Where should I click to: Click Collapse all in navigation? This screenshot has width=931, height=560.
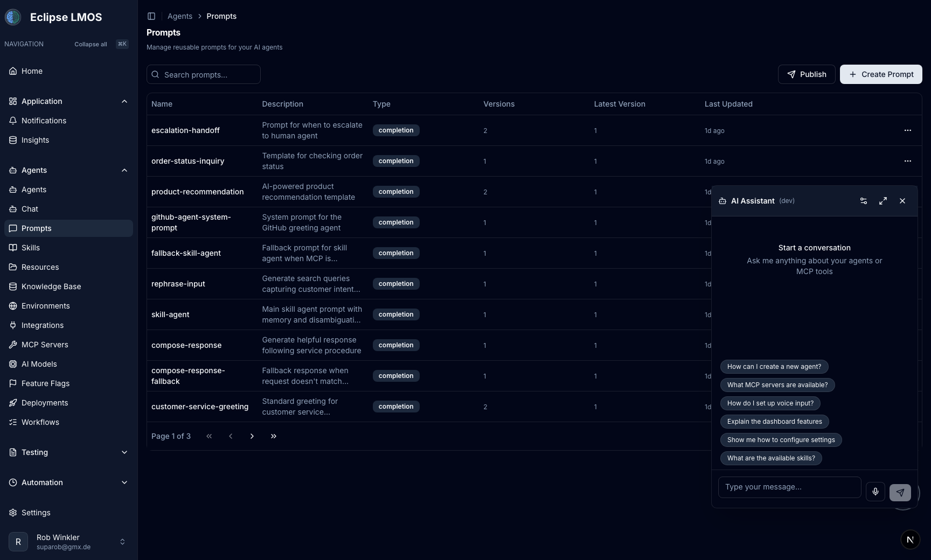(91, 44)
